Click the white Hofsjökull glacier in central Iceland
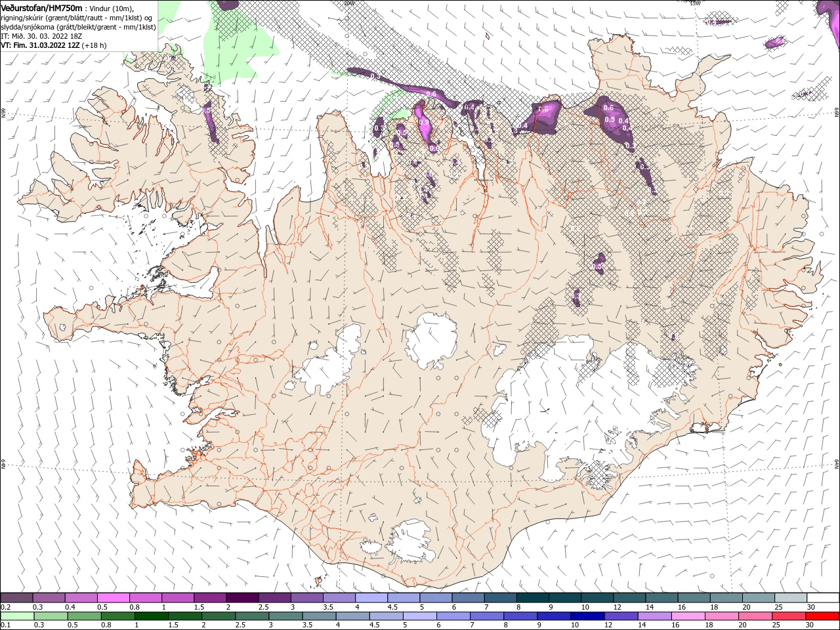840x630 pixels. pyautogui.click(x=432, y=340)
